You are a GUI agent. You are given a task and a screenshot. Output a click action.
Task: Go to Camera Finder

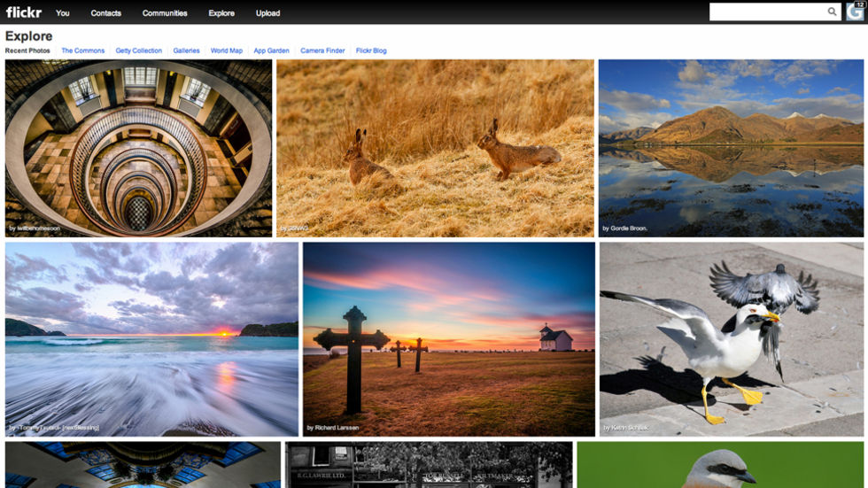pyautogui.click(x=322, y=50)
